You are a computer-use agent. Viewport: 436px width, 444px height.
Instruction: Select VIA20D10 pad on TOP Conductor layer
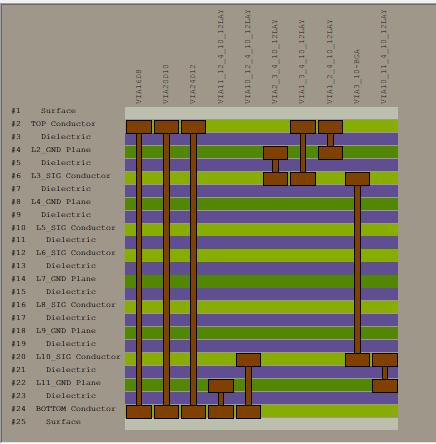167,127
